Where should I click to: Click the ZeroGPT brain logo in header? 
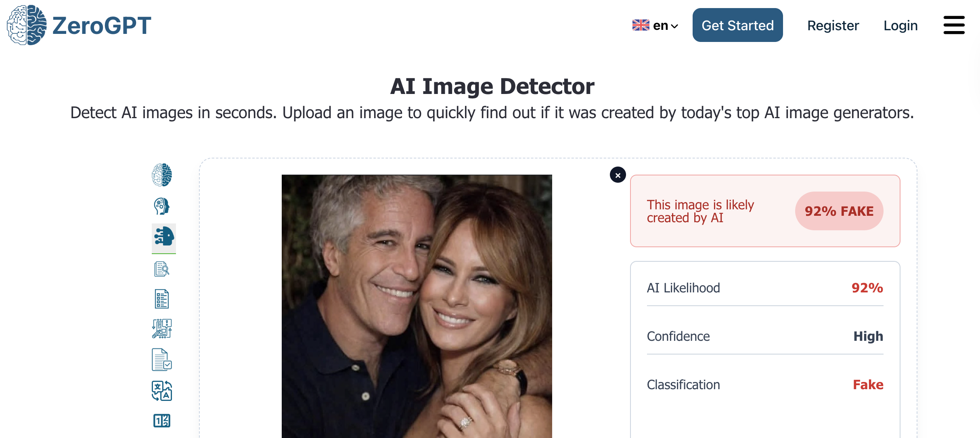(x=27, y=25)
